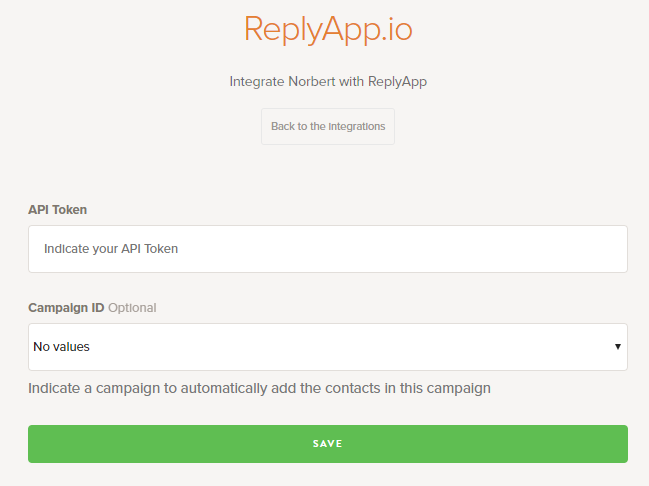Click the Back to the integrations button
This screenshot has height=486, width=649.
click(x=328, y=127)
